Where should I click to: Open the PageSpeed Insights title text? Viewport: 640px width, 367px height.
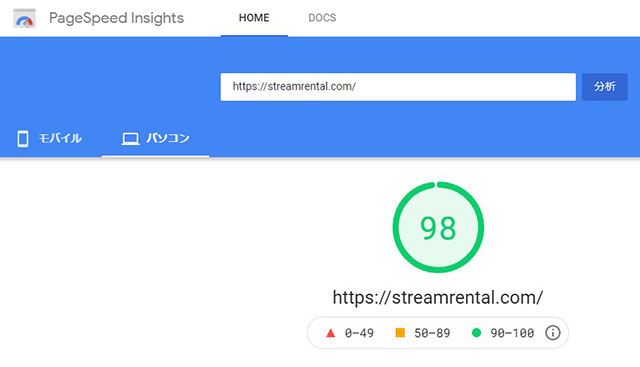[x=116, y=18]
